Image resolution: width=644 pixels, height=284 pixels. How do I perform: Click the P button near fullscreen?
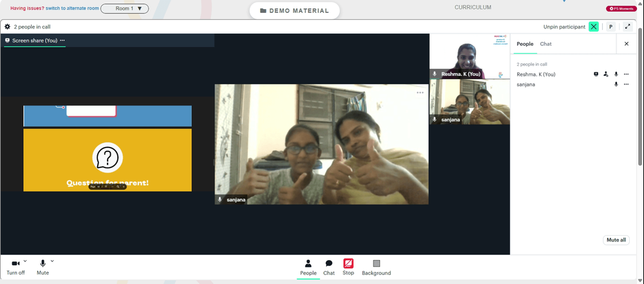coord(611,26)
